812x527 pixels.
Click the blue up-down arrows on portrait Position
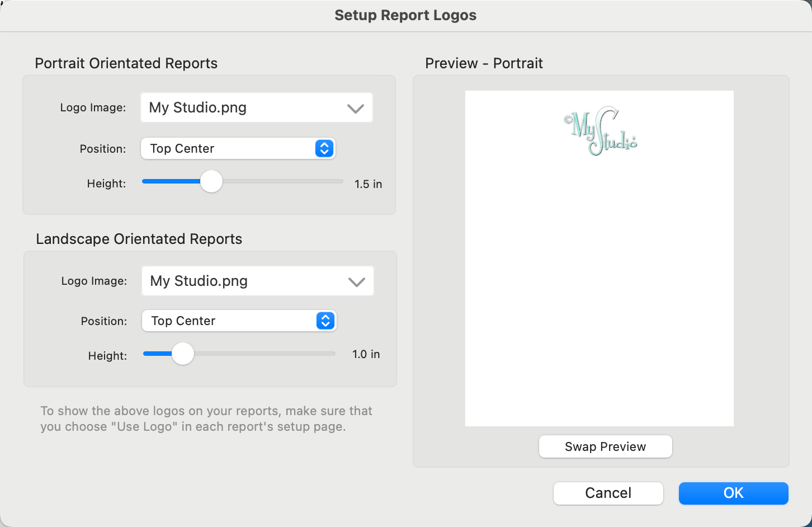[324, 149]
